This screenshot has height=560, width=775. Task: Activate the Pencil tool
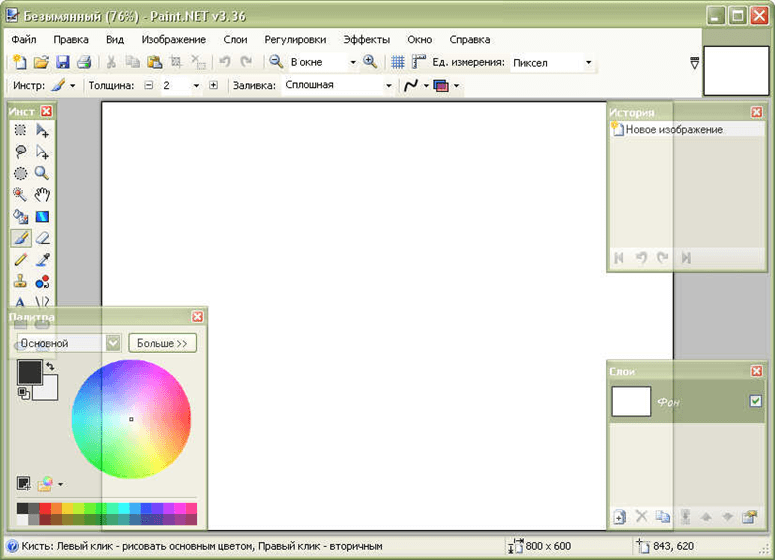coord(20,260)
